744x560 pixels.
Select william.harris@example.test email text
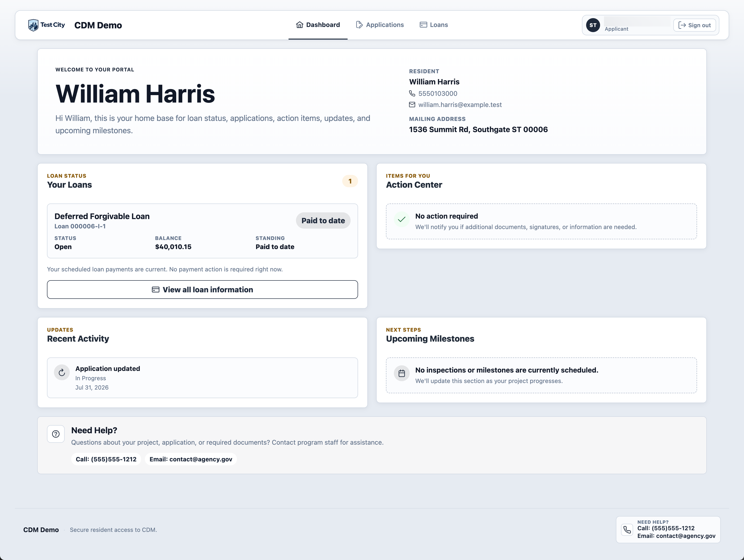point(460,105)
